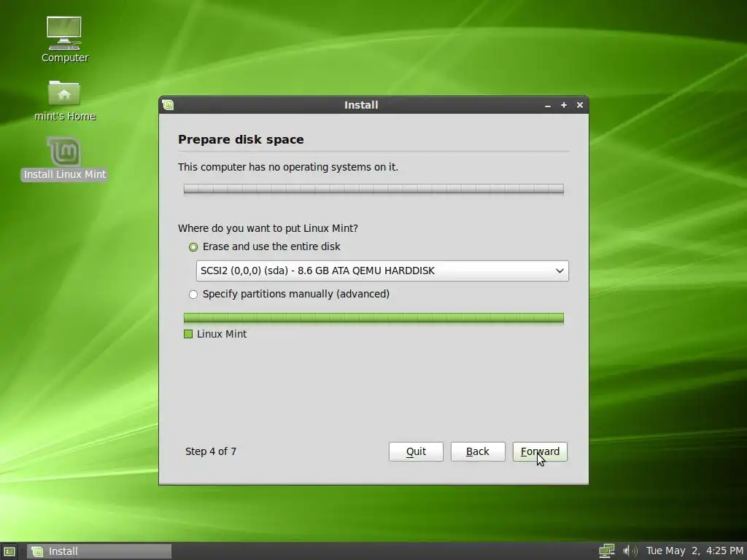This screenshot has height=560, width=747.
Task: Close the Install window
Action: (580, 105)
